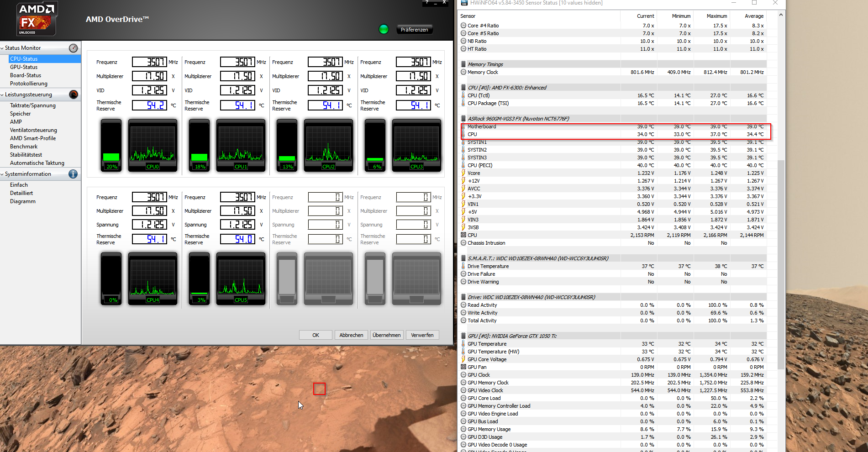Open AMD Smart-Profile
This screenshot has width=868, height=452.
(33, 138)
